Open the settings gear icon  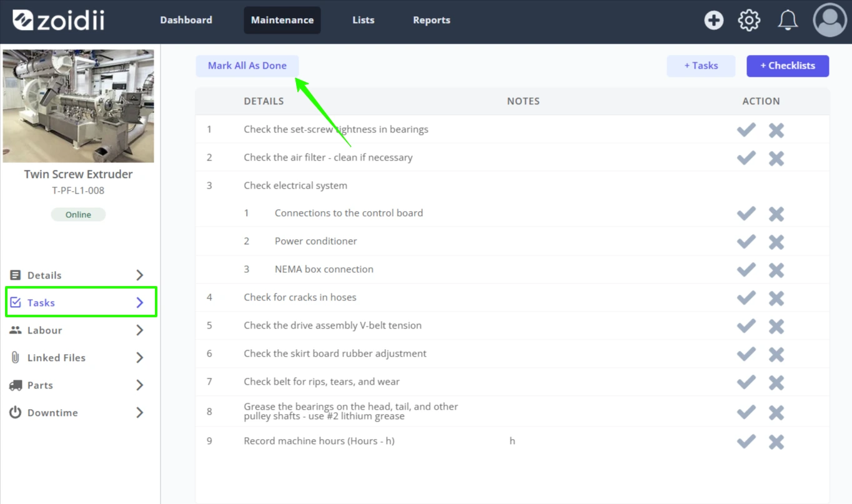[x=749, y=20]
